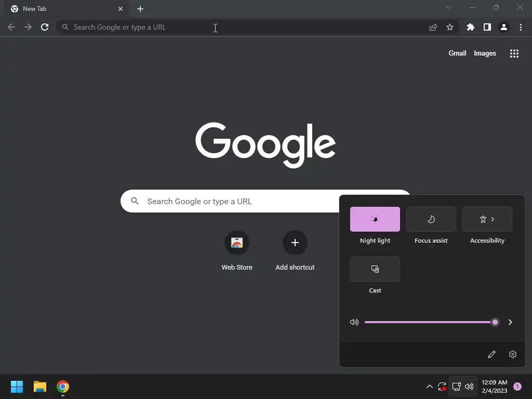The height and width of the screenshot is (399, 532).
Task: Open the Cast quick setting
Action: (375, 269)
